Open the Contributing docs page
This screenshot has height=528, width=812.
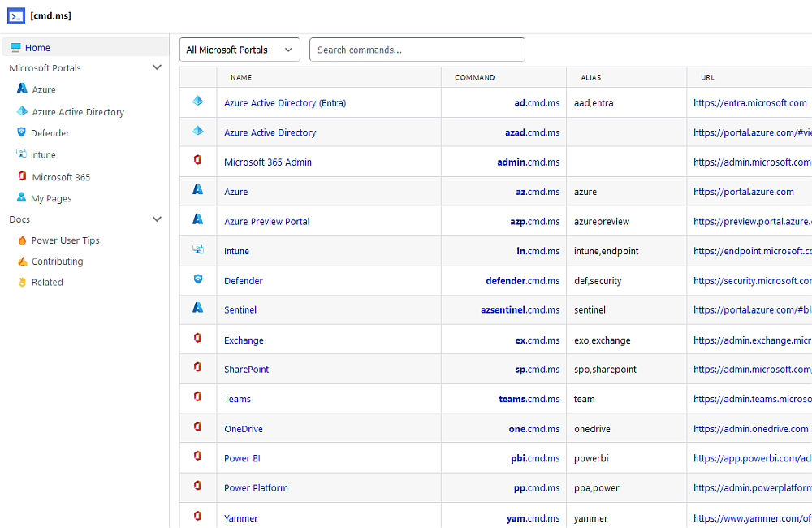pos(57,262)
